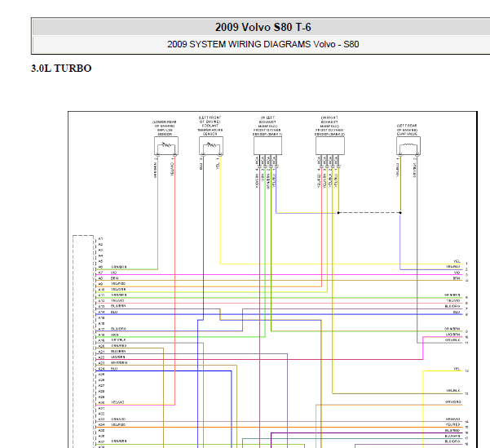Click the 'LOWER REAR OF ENGINE' impulse sensor label

point(165,128)
